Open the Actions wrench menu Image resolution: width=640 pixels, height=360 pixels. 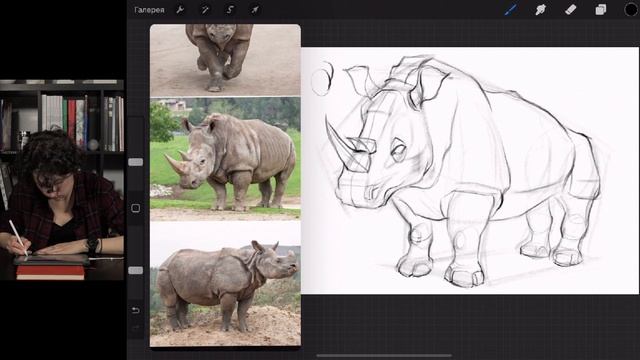(180, 9)
